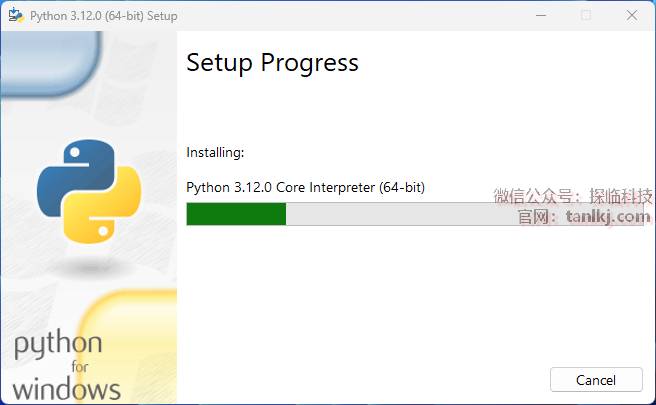This screenshot has height=405, width=656.
Task: Select the "Core Interpreter (64-bit)" status text
Action: point(341,187)
